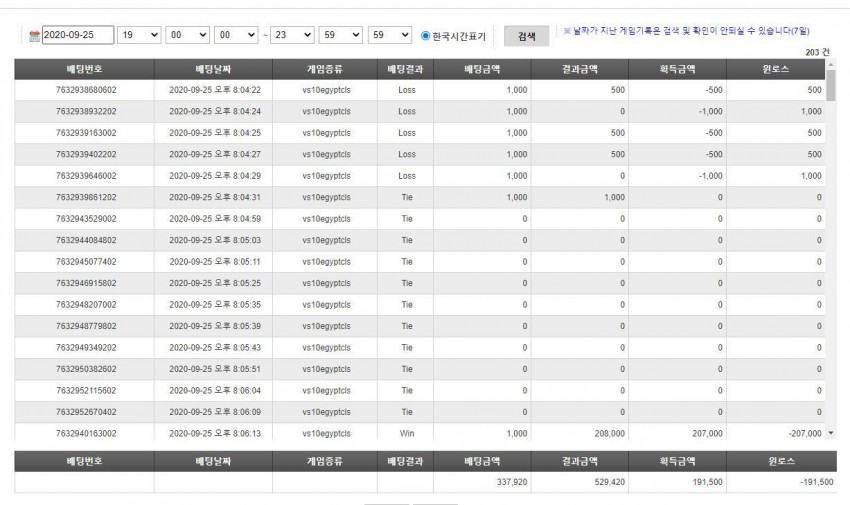Click the total bet amount 337,920
This screenshot has height=505, width=850.
point(512,482)
